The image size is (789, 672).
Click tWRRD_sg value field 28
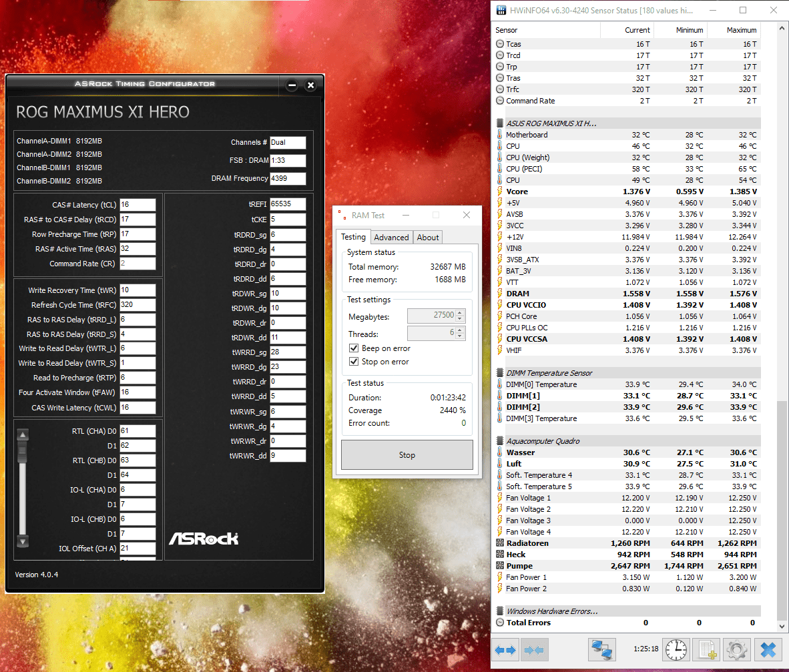coord(287,352)
